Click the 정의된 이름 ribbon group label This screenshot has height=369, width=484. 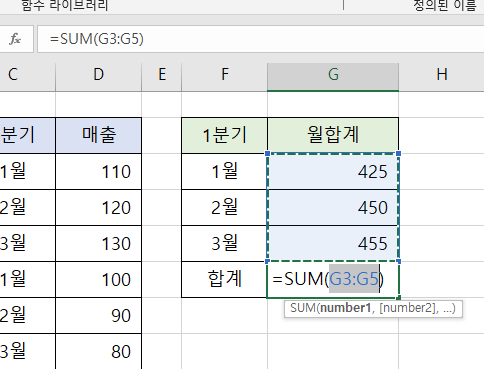pos(445,5)
